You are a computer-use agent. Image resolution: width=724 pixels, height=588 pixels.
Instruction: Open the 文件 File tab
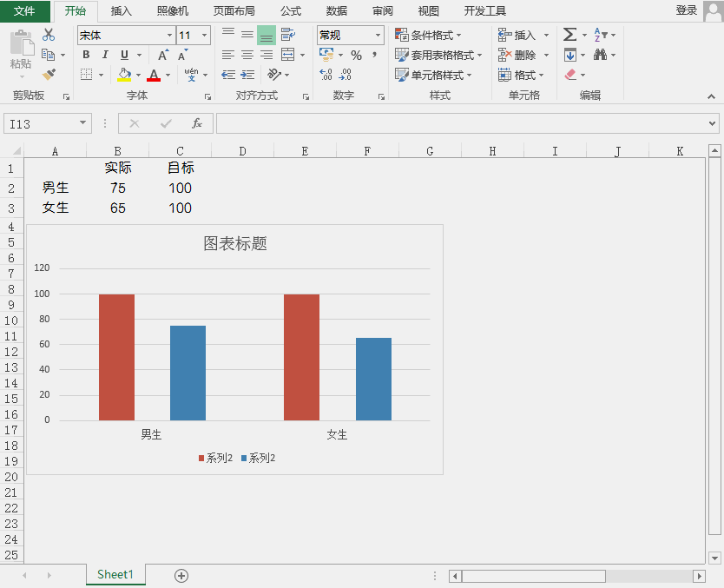click(x=24, y=10)
